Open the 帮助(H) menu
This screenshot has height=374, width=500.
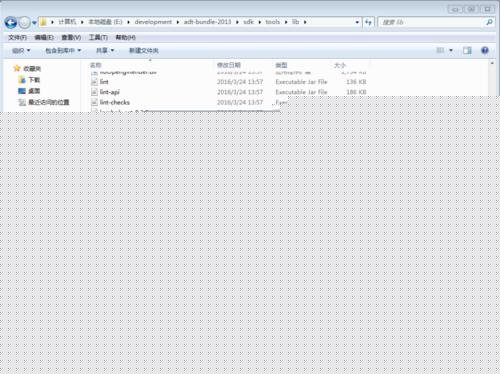pos(125,37)
